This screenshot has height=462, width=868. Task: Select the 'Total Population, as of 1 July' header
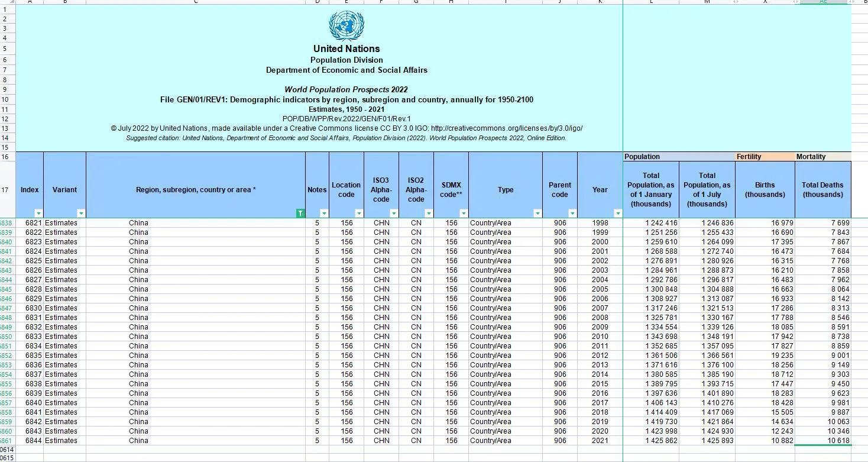click(x=707, y=190)
